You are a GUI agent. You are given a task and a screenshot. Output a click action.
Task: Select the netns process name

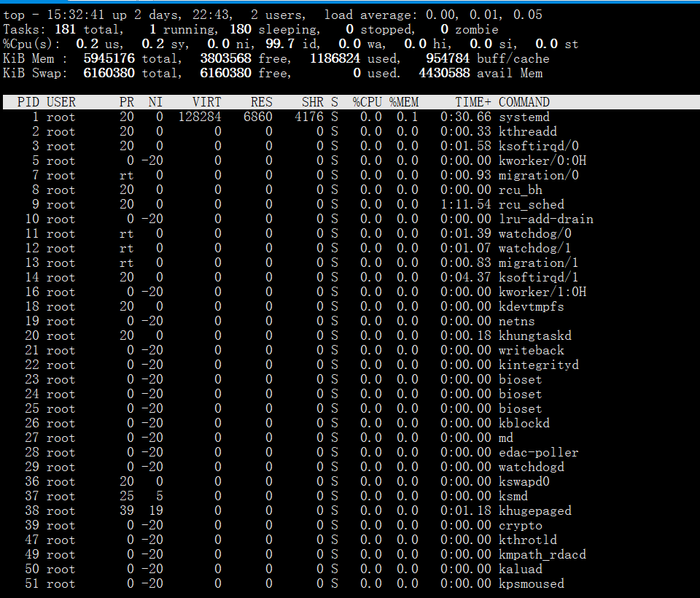click(516, 321)
